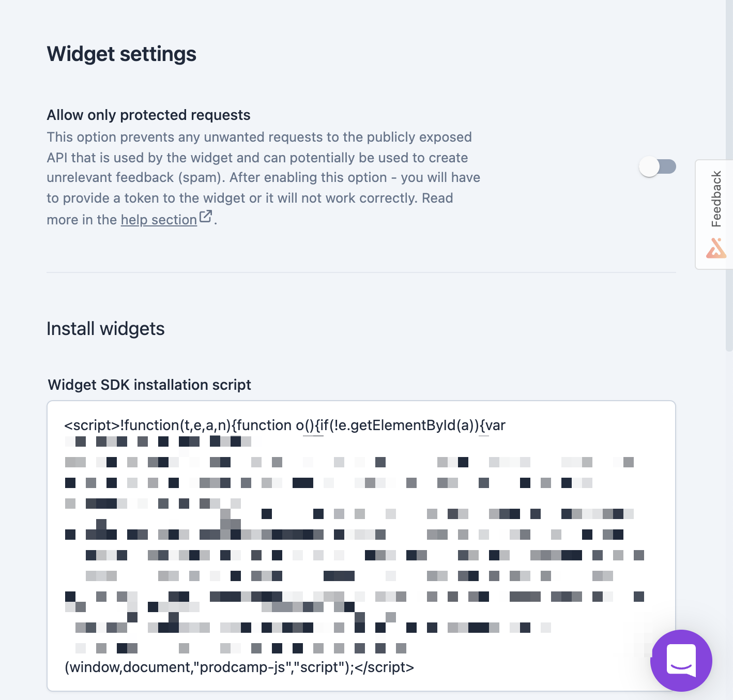This screenshot has width=733, height=700.
Task: Click the white knob of the toggle switch
Action: click(x=649, y=167)
